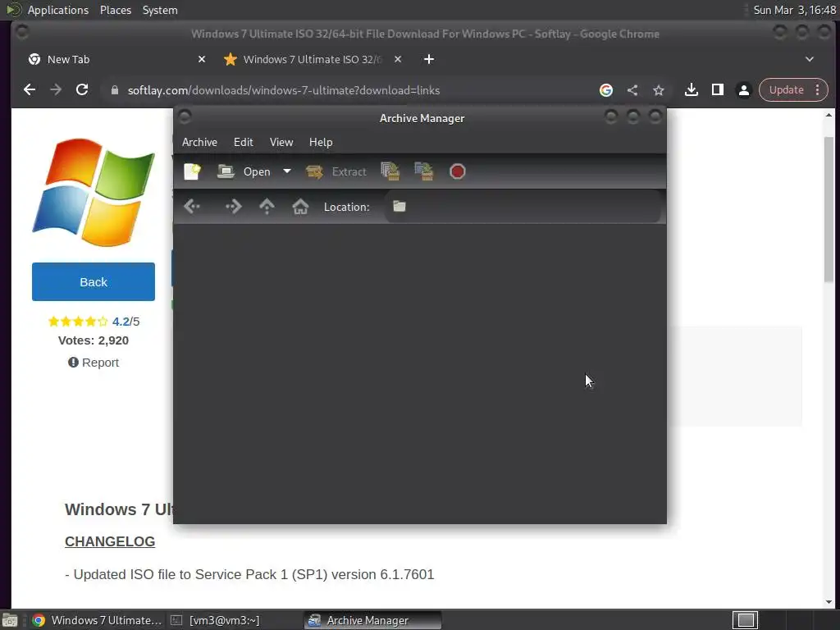840x630 pixels.
Task: Click the workspace switcher in bottom panel
Action: click(745, 620)
